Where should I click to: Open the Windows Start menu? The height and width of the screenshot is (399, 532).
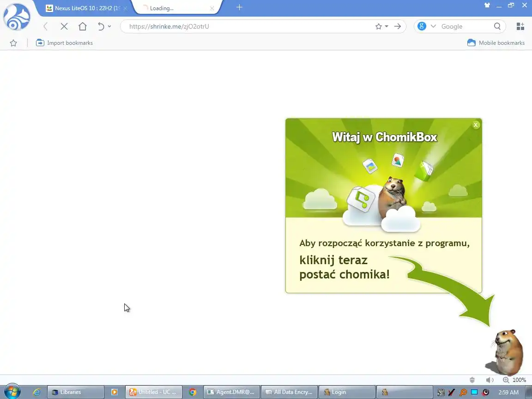12,392
